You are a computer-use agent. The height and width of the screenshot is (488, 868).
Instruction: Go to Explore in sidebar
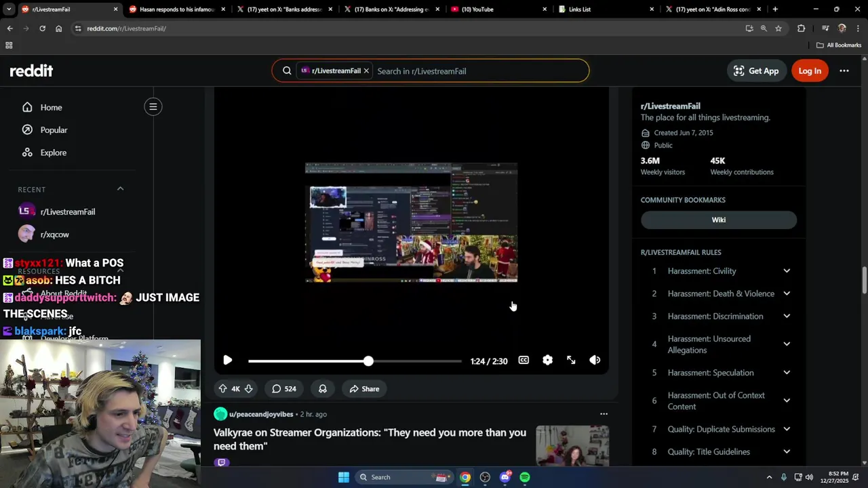coord(53,152)
